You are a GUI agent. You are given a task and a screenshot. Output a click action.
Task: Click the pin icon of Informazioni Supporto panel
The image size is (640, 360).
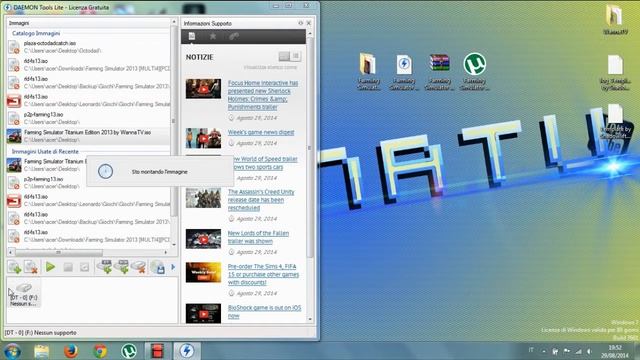tap(300, 23)
